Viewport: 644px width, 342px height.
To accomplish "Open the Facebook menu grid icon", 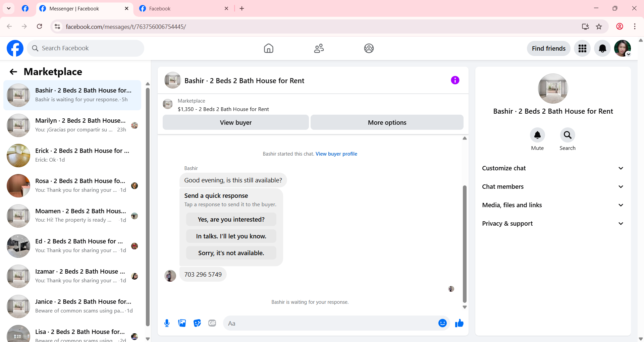I will pos(582,49).
